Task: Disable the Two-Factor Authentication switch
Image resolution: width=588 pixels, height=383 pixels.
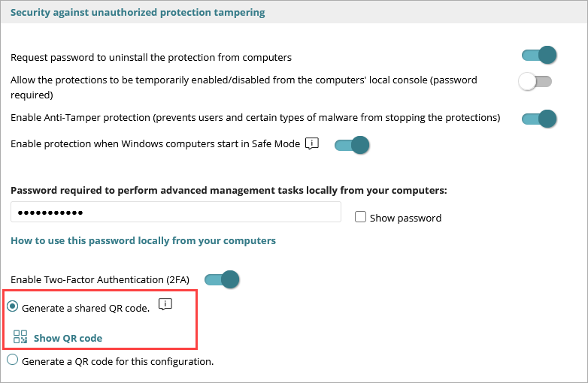Action: coord(221,280)
